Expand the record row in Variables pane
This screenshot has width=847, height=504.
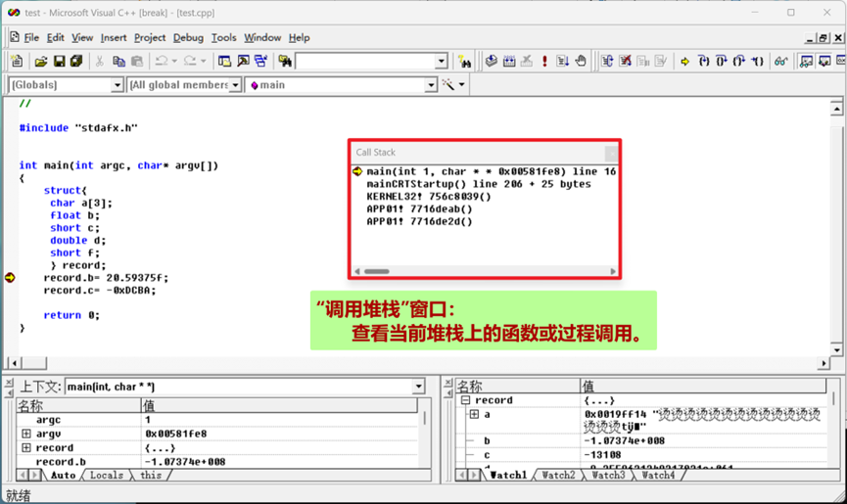[x=25, y=447]
